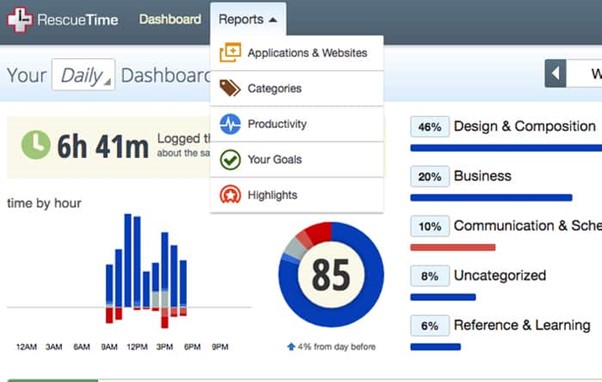Click the Highlights star badge icon
Viewport: 602px width, 382px height.
pos(230,195)
